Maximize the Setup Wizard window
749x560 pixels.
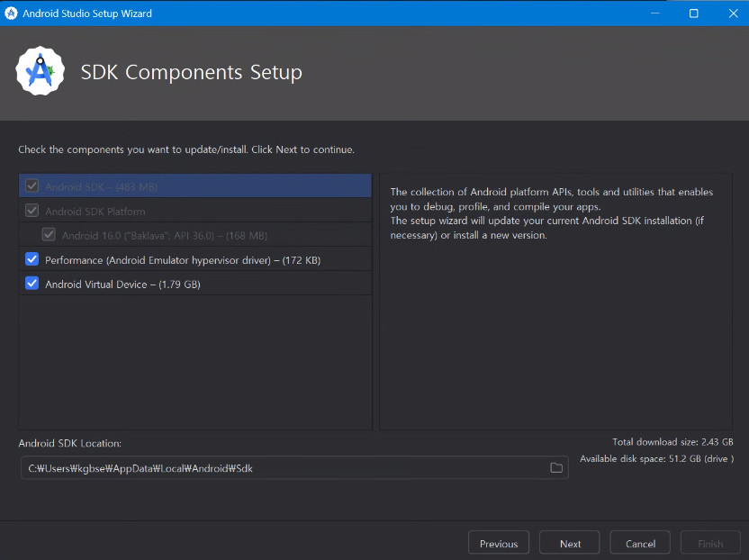(x=693, y=14)
